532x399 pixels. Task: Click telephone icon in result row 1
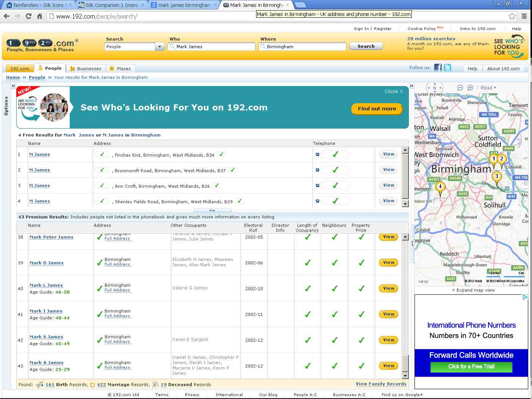tap(318, 154)
